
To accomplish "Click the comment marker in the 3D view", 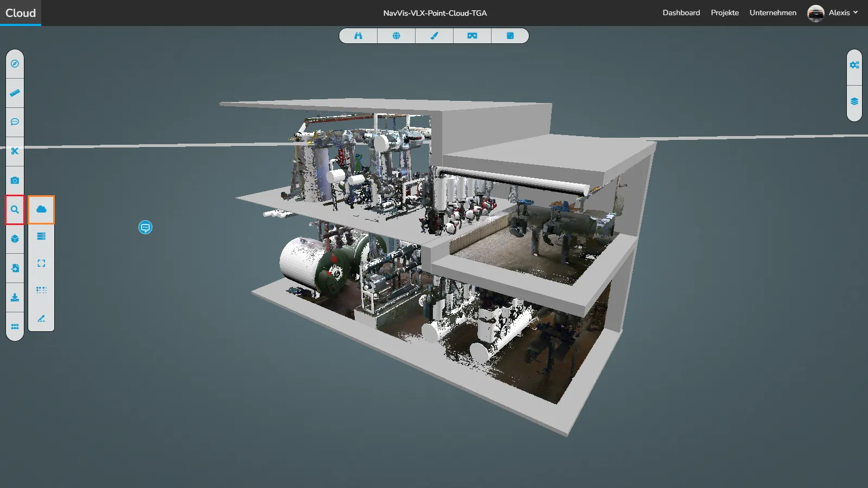I will pos(145,227).
